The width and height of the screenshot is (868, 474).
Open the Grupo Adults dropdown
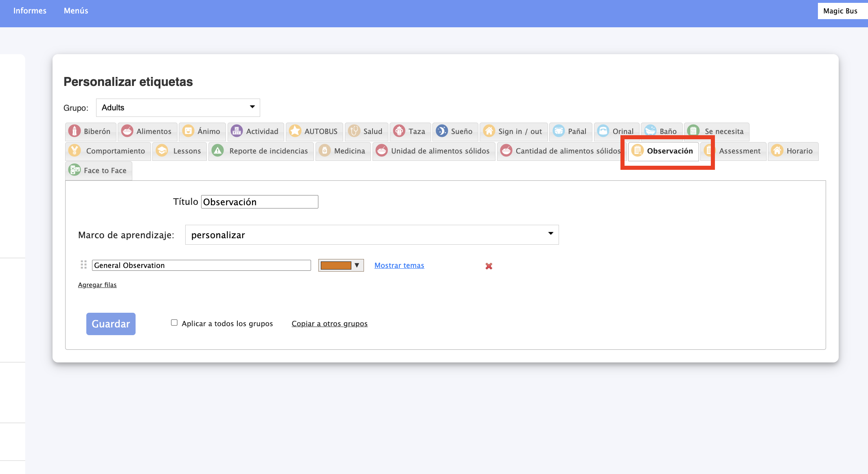[x=178, y=108]
